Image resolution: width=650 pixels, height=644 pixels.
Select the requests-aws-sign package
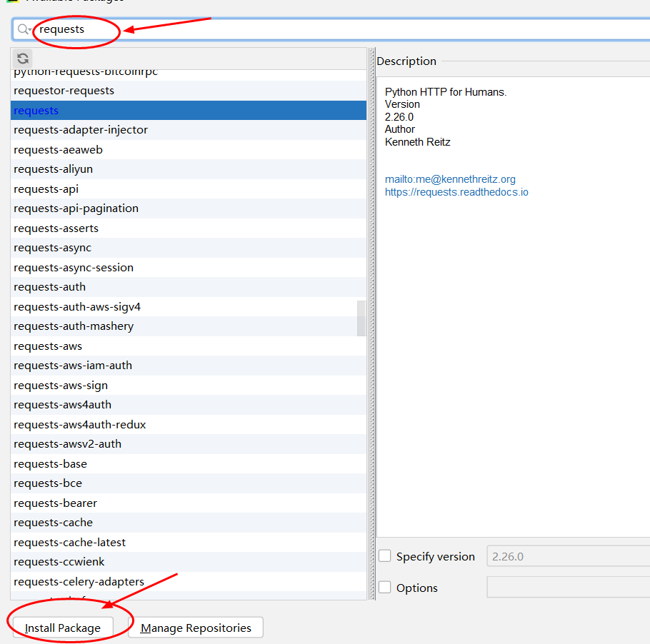click(188, 386)
